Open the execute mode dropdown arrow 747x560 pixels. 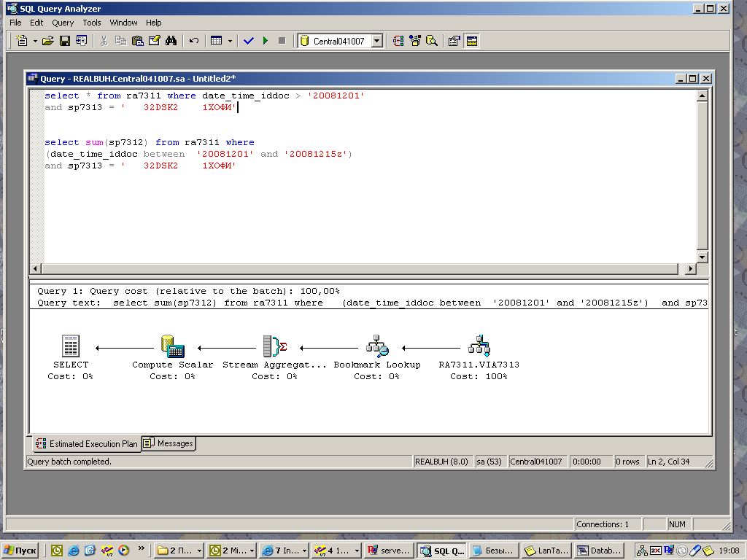coord(230,42)
